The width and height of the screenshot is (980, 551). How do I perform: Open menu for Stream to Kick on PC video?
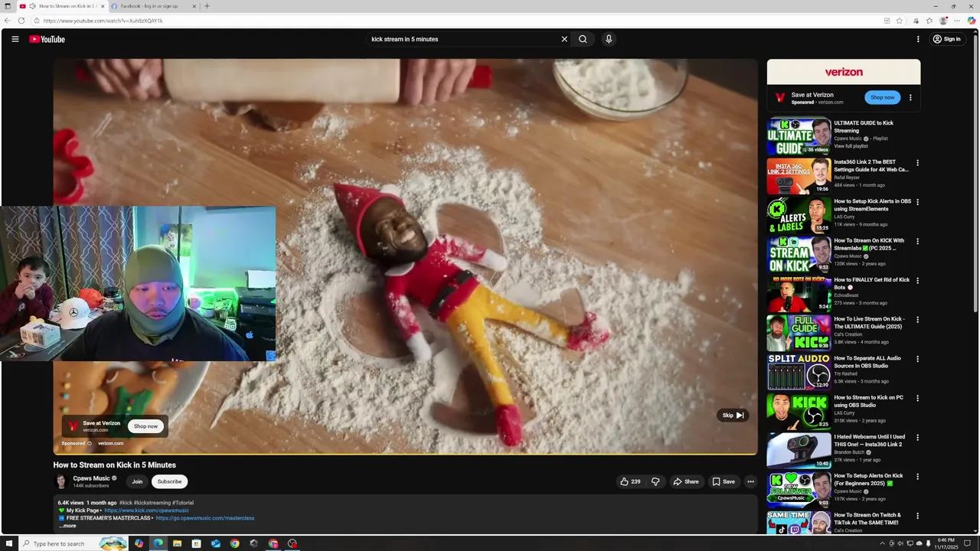[x=918, y=398]
